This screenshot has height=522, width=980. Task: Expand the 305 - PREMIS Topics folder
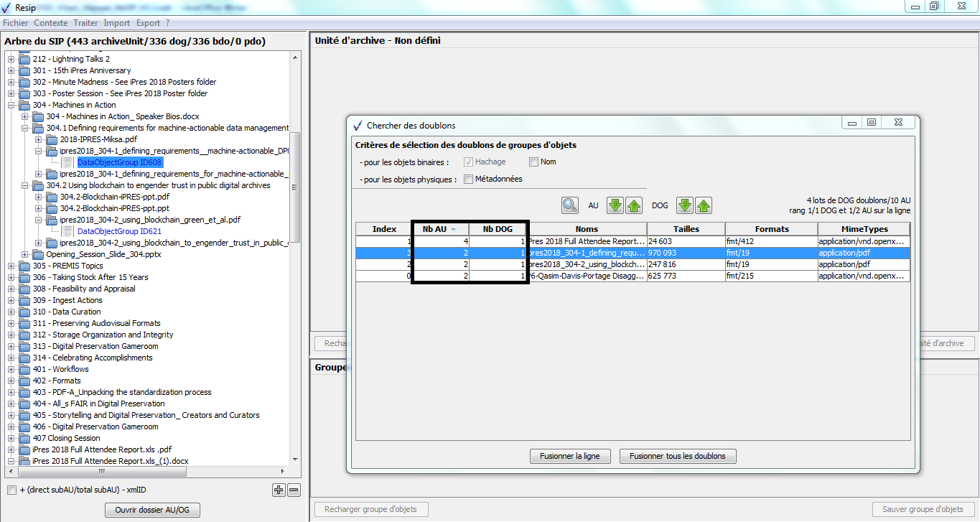11,266
